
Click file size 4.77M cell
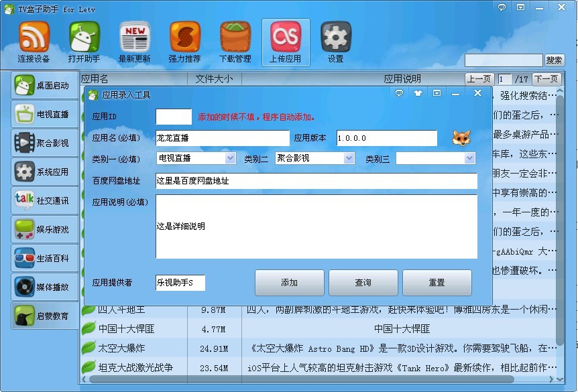click(x=214, y=329)
